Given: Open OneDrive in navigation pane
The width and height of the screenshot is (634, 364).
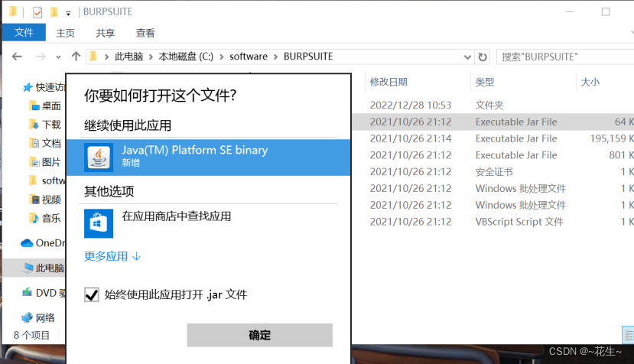Looking at the screenshot, I should [x=43, y=242].
